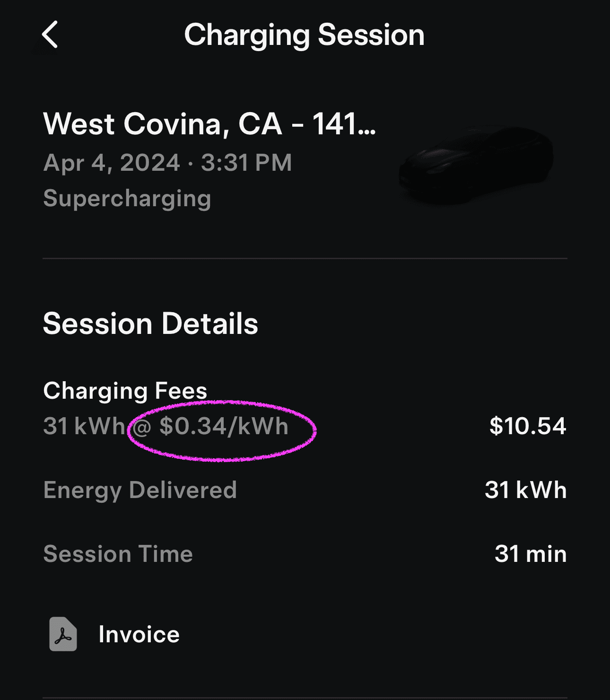Tap the 31 kWh text under Charging Fees
Viewport: 610px width, 700px height.
(84, 426)
